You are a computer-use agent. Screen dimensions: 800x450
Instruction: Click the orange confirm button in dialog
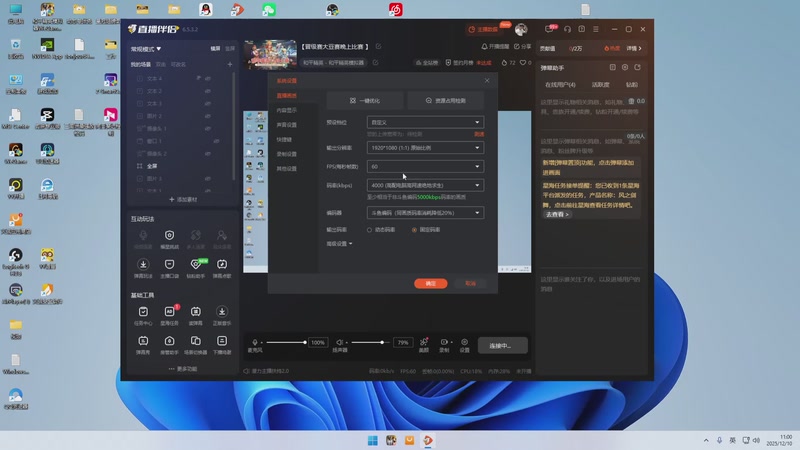pyautogui.click(x=431, y=283)
